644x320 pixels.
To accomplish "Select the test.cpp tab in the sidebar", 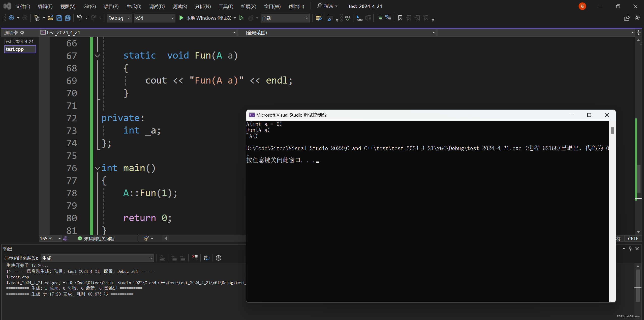I will 20,49.
